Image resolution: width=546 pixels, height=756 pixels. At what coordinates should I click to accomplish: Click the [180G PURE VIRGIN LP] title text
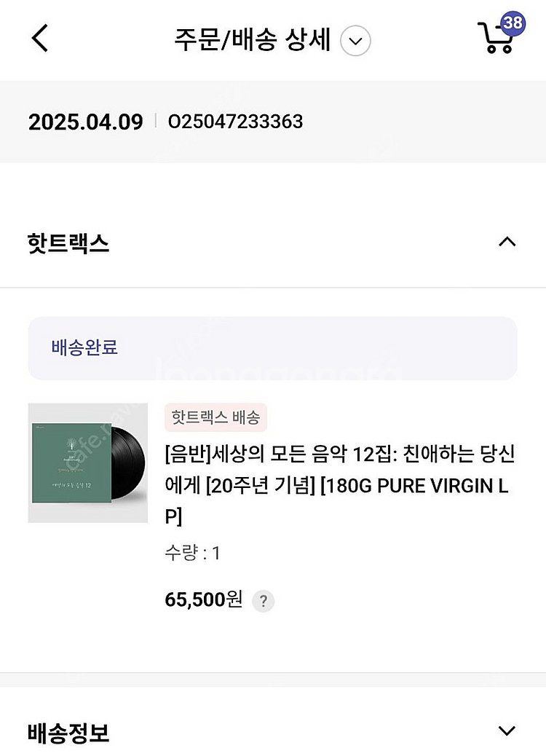point(415,487)
